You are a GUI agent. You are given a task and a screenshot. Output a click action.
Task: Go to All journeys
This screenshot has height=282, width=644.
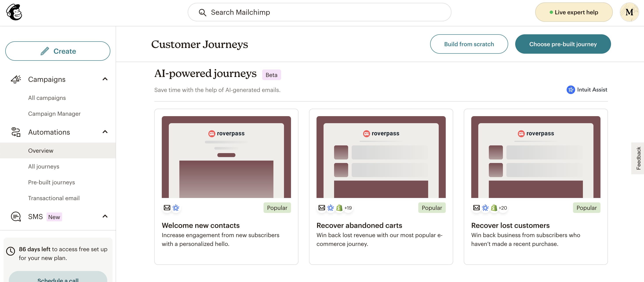(44, 166)
